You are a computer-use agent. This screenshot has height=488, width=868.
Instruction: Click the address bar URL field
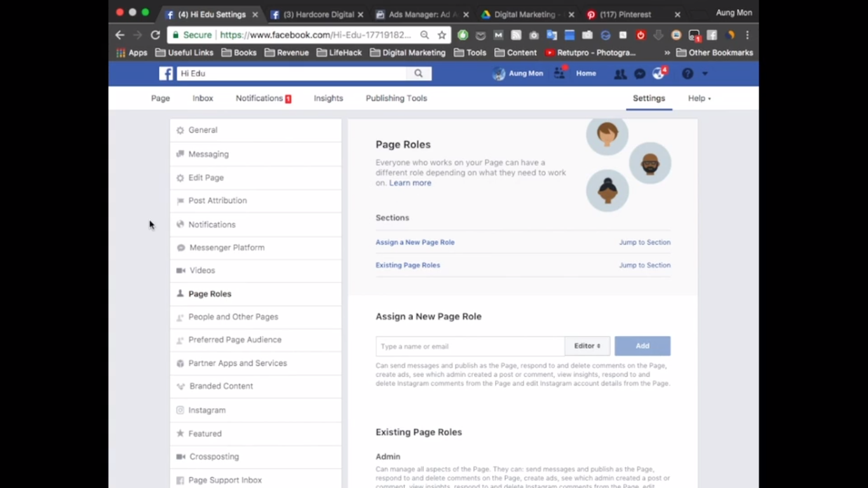[x=316, y=35]
